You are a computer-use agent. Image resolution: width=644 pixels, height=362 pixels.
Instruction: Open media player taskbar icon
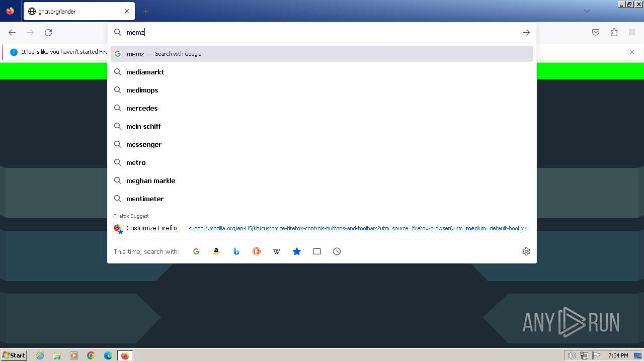(74, 355)
